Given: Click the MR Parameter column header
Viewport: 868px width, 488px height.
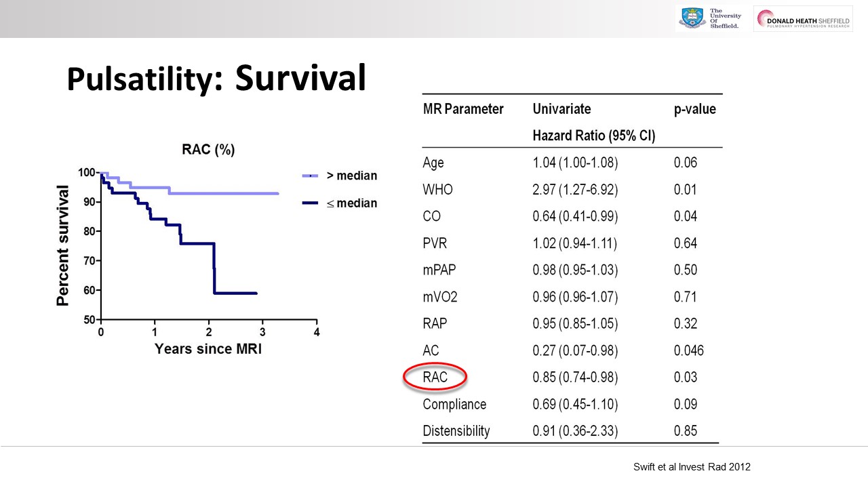Looking at the screenshot, I should [463, 109].
